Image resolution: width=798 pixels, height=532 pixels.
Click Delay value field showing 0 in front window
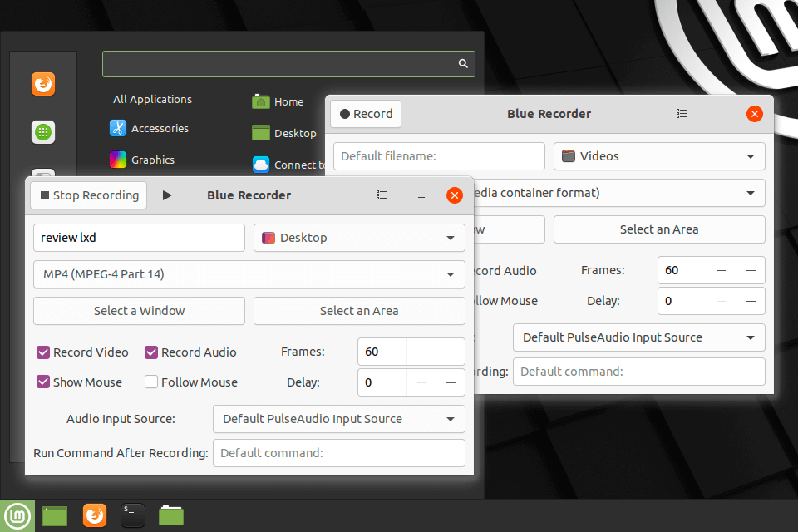point(382,383)
